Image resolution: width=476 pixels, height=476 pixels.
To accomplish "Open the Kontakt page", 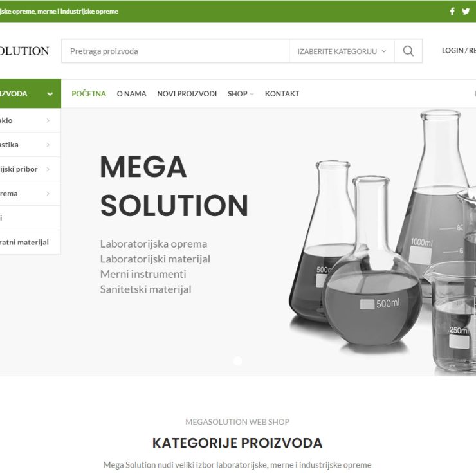I will coord(282,94).
